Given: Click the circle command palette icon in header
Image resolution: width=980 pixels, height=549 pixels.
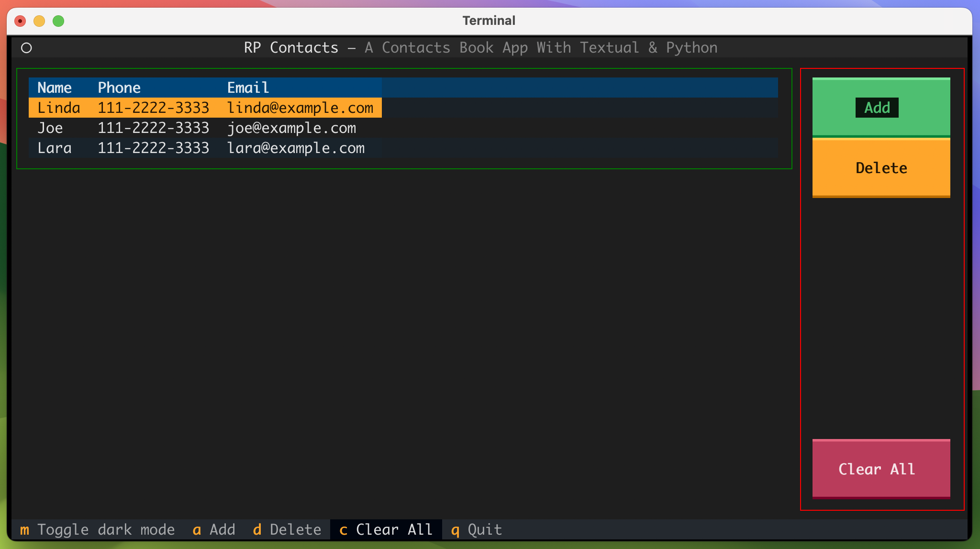Looking at the screenshot, I should click(27, 48).
